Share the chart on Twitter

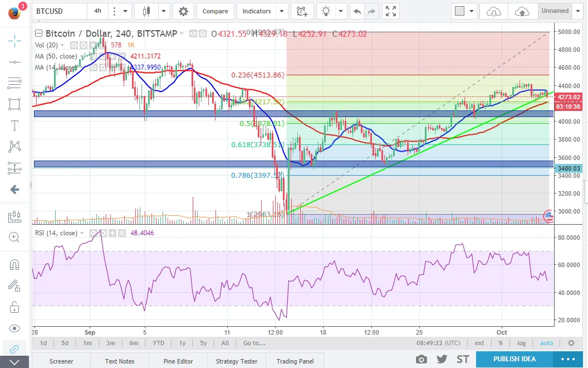pyautogui.click(x=442, y=360)
